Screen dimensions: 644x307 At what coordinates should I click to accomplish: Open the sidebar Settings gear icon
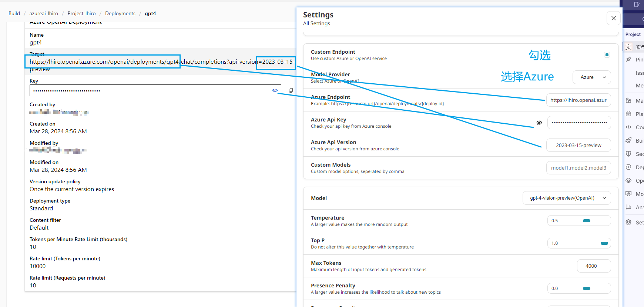[628, 222]
